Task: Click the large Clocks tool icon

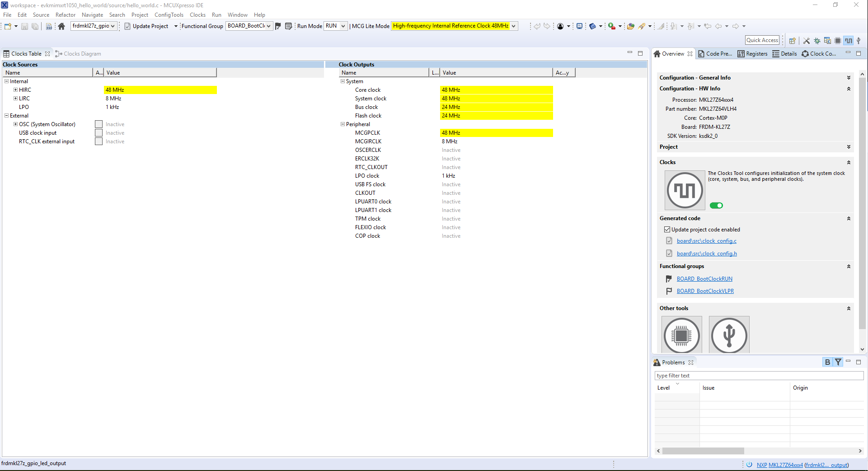Action: [x=685, y=190]
